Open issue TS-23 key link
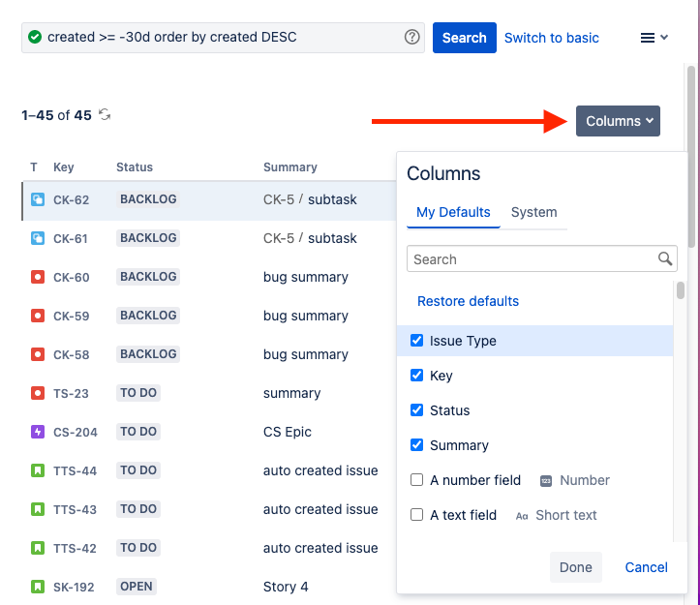 [71, 394]
